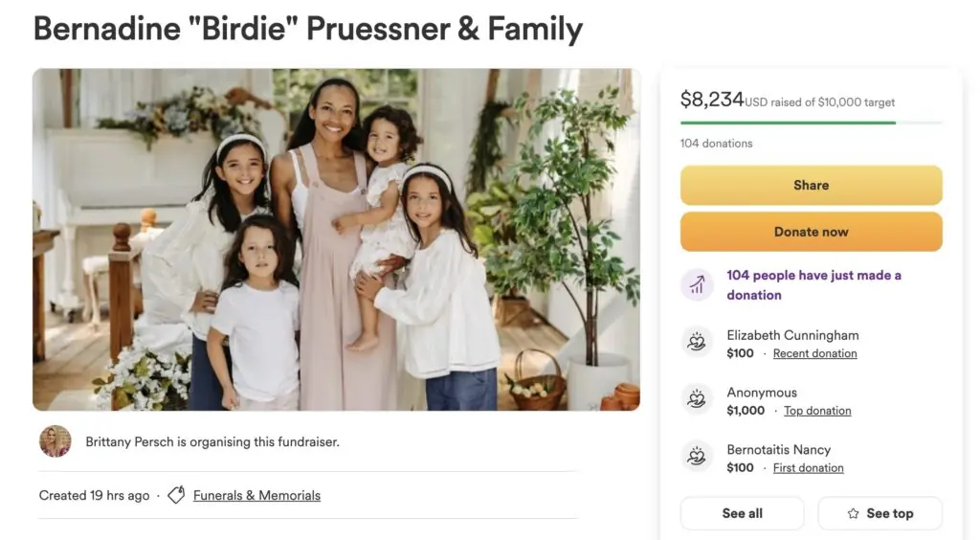Click the tag icon before Funerals & Memorials
This screenshot has height=540, width=980.
click(176, 495)
